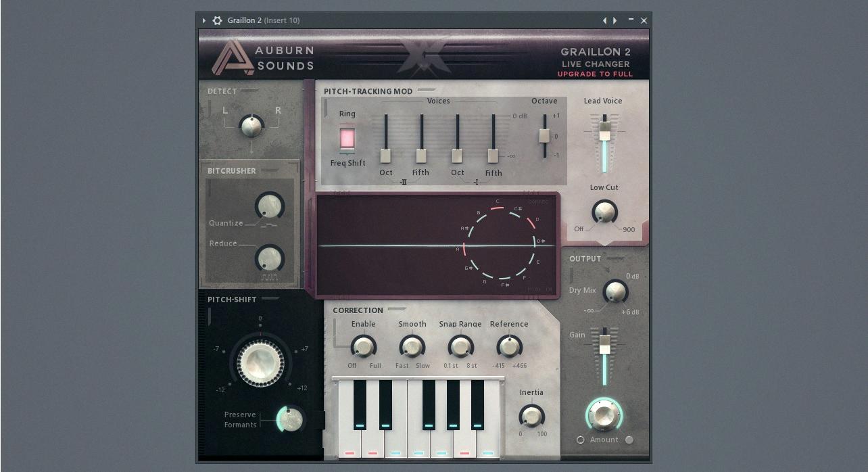The width and height of the screenshot is (868, 472).
Task: Click the Upgrade to Full link
Action: 595,74
